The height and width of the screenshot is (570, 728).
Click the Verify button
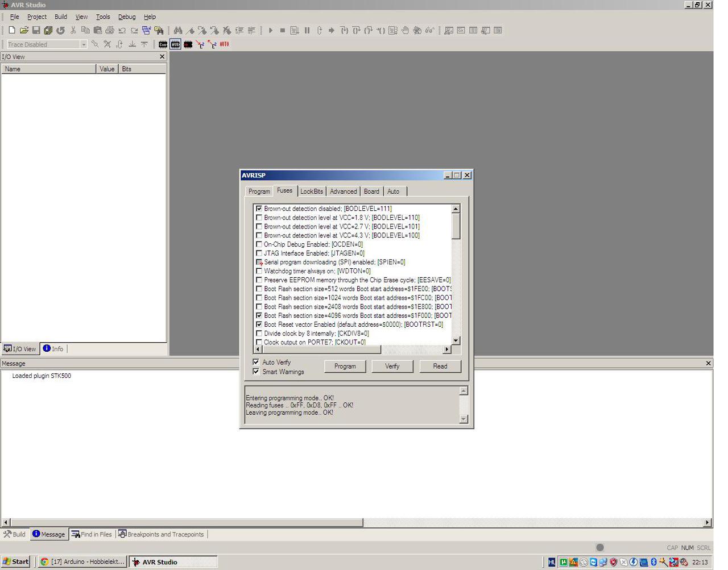[x=392, y=367]
